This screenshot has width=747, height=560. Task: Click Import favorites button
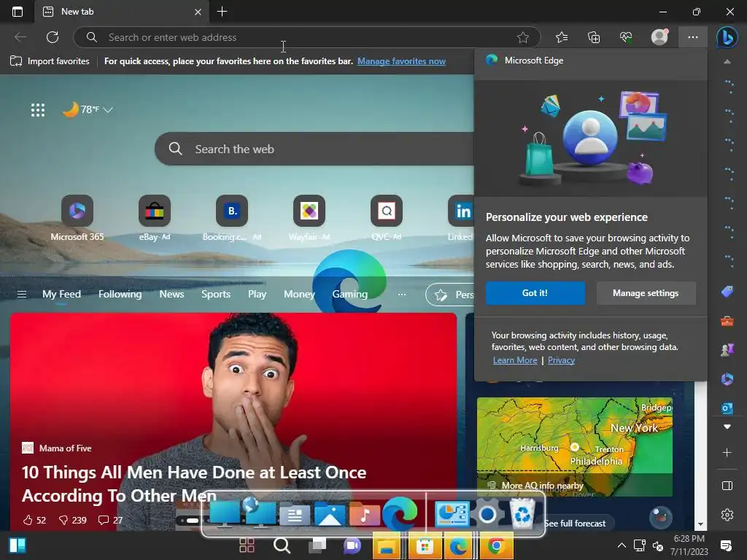point(50,61)
